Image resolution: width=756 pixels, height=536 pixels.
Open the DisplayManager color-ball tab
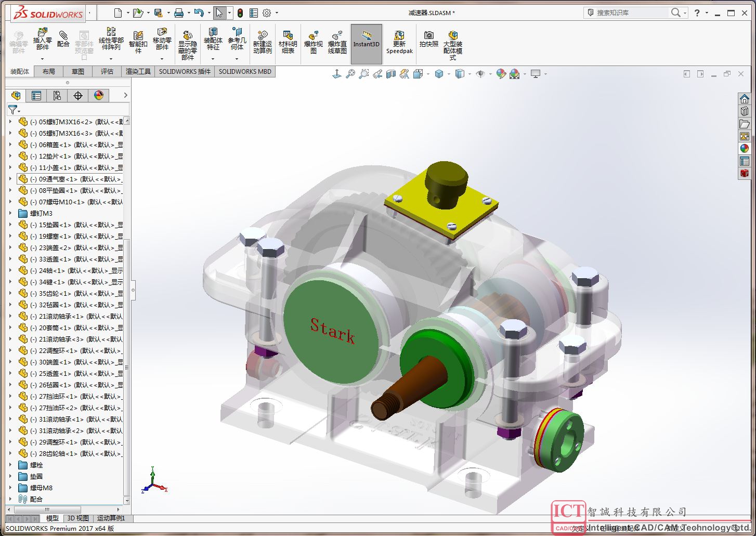click(x=99, y=96)
